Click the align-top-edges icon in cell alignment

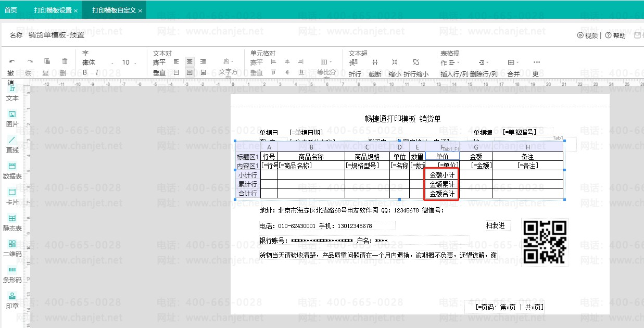click(273, 72)
